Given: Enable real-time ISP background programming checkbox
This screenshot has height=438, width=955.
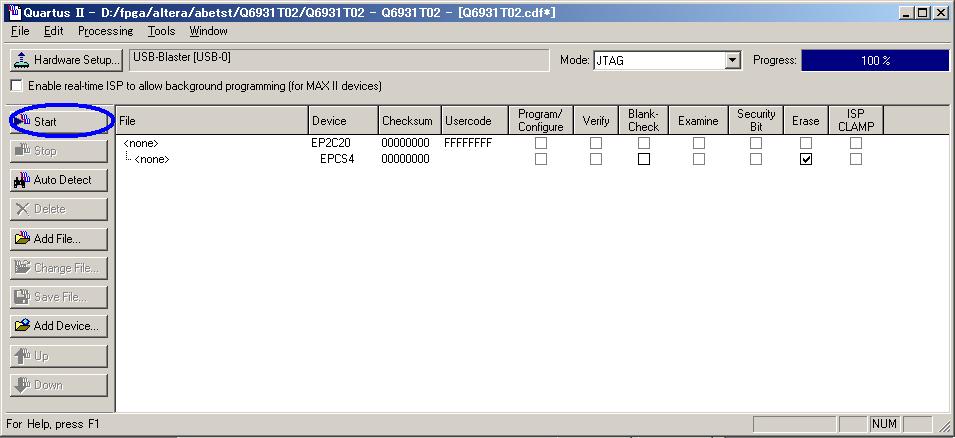Looking at the screenshot, I should click(x=16, y=86).
